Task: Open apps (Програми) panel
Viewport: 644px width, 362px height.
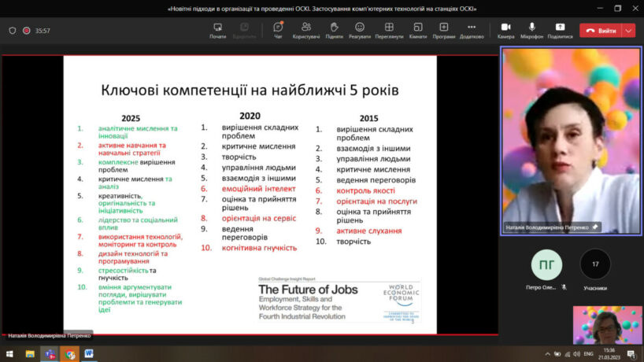Action: [443, 30]
